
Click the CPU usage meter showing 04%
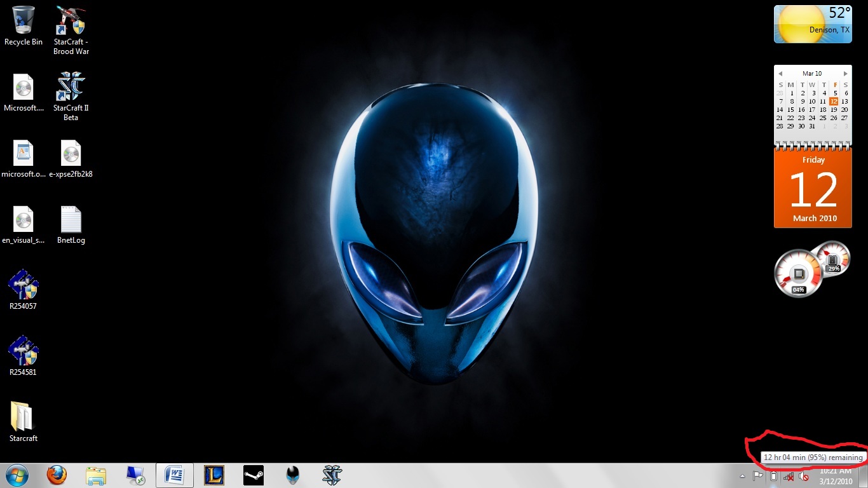[799, 274]
